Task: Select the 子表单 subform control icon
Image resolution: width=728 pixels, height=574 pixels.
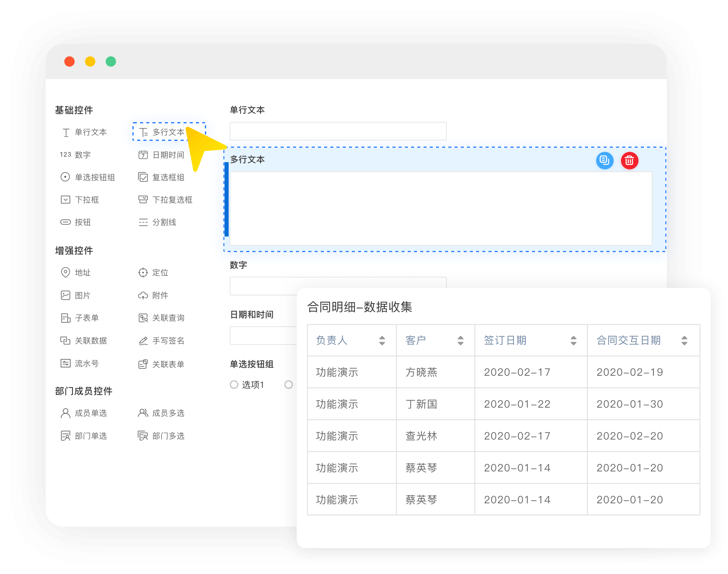Action: pyautogui.click(x=65, y=318)
